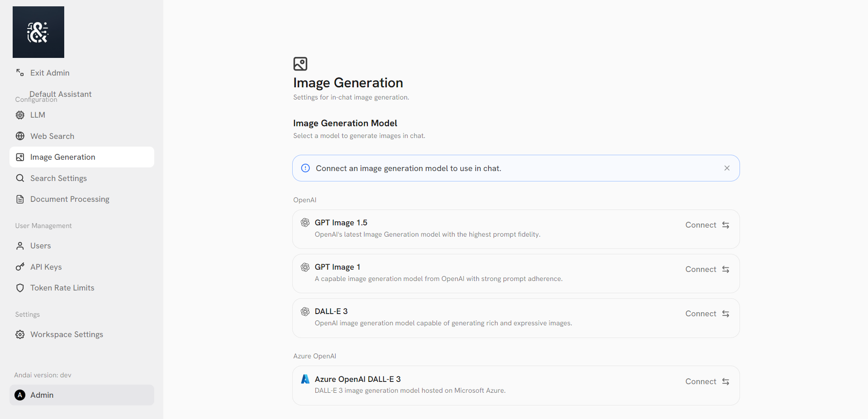Viewport: 868px width, 419px height.
Task: Click the swap arrows icon for GPT Image 1.5
Action: (726, 225)
